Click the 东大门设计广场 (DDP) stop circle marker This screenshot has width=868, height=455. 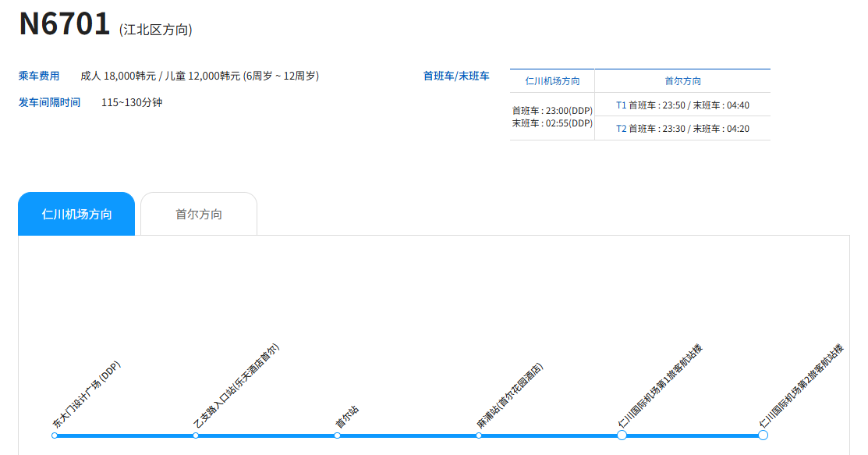pos(55,435)
